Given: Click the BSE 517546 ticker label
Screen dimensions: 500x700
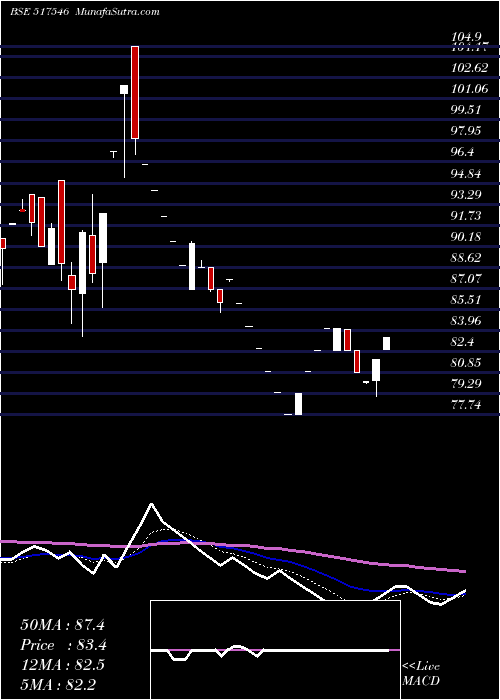Looking at the screenshot, I should point(39,12).
